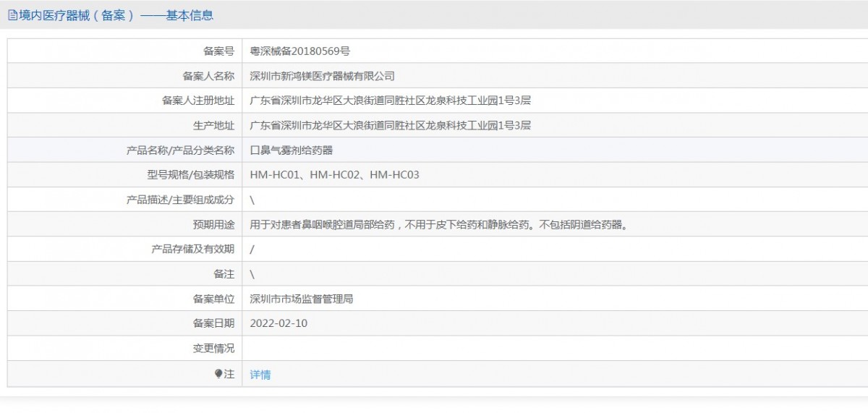
Task: Select the intended use text starting 用于对患者鼻咽喉腔道
Action: tap(439, 225)
